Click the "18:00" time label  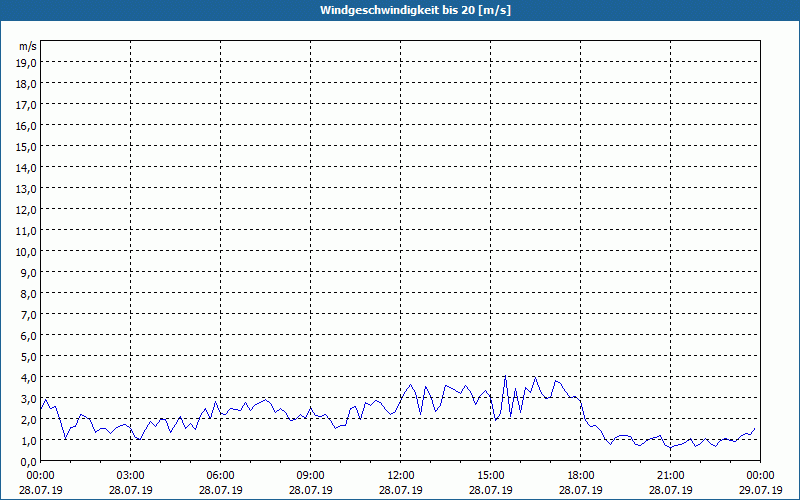coord(581,476)
